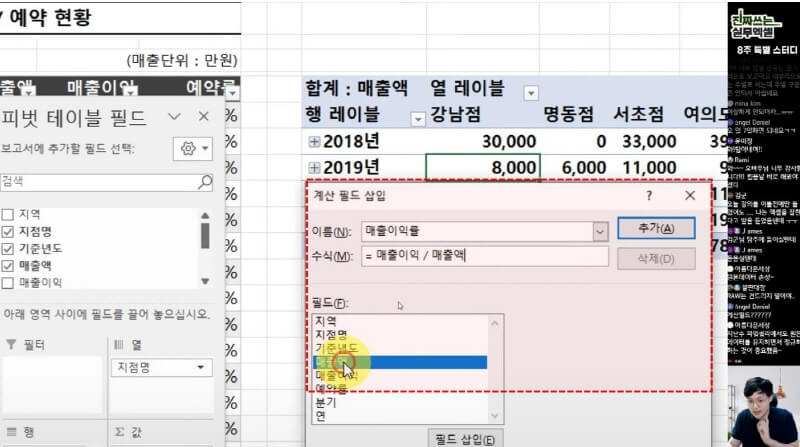800x447 pixels.
Task: Click the field search box
Action: [x=107, y=182]
